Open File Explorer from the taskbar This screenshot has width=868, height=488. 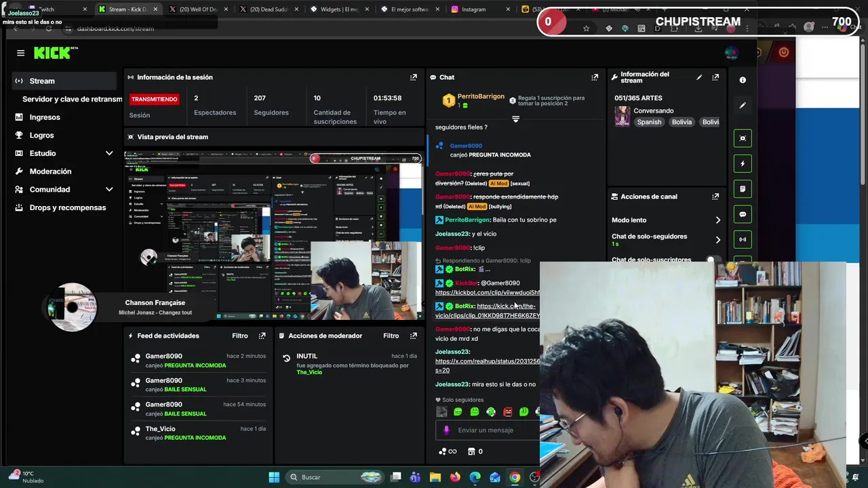coord(435,477)
